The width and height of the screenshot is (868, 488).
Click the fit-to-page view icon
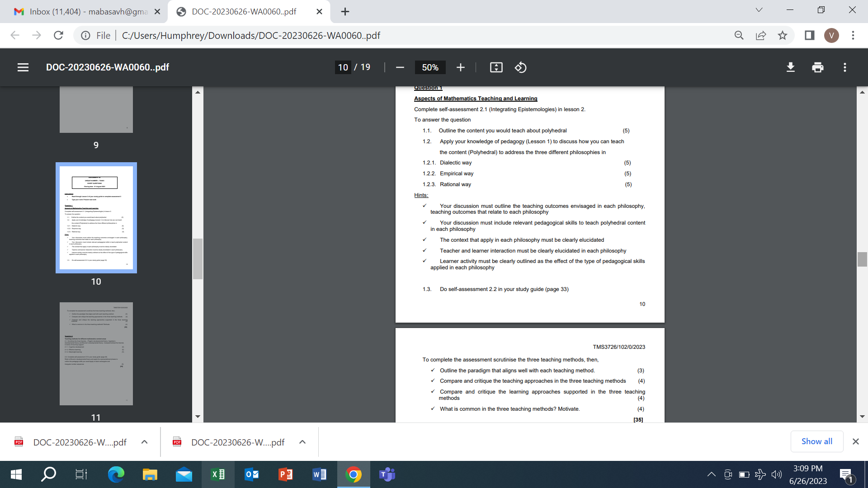(x=496, y=67)
